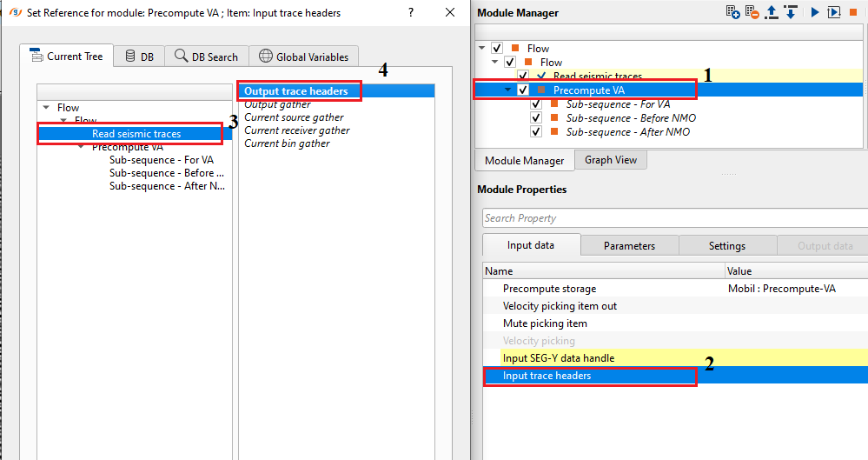Click the Value column header

pos(797,271)
